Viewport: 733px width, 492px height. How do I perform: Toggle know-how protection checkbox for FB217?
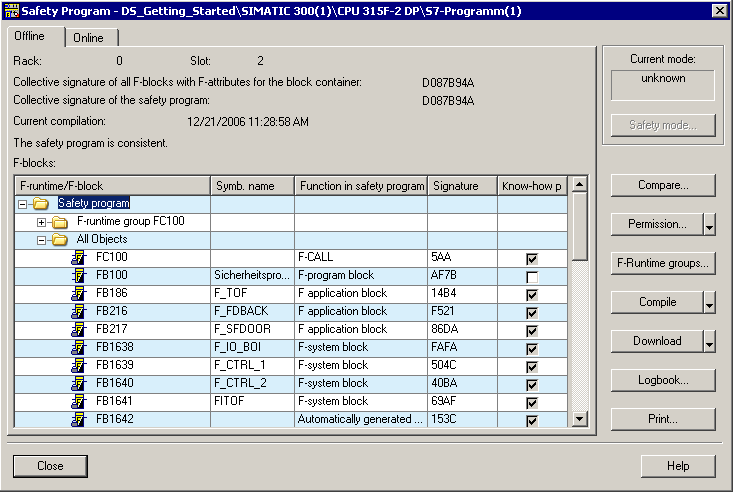532,330
